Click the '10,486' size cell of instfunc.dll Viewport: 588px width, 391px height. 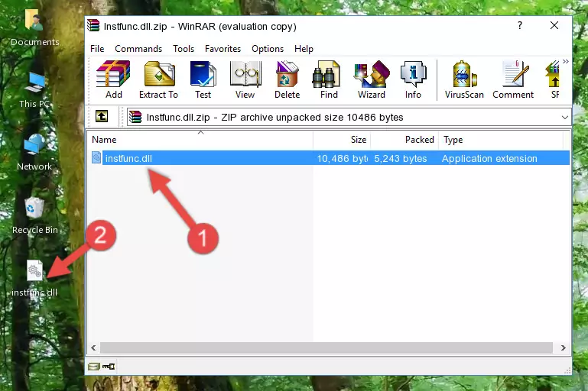coord(343,158)
